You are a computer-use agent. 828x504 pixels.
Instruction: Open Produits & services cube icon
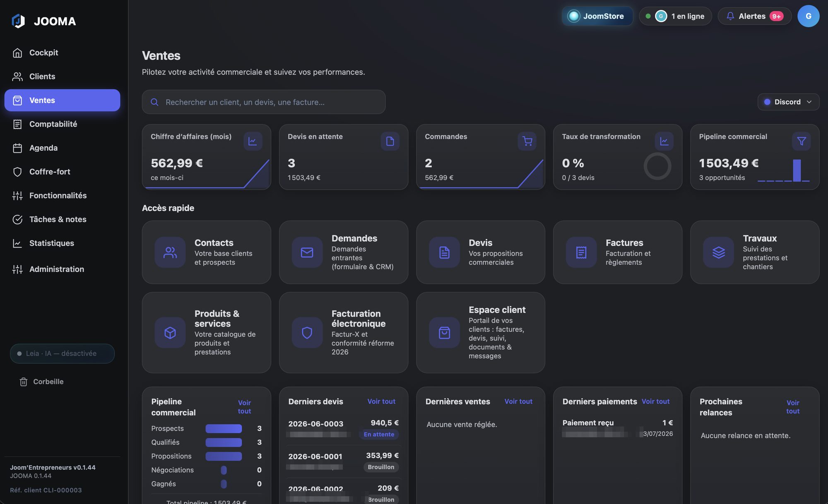point(170,333)
